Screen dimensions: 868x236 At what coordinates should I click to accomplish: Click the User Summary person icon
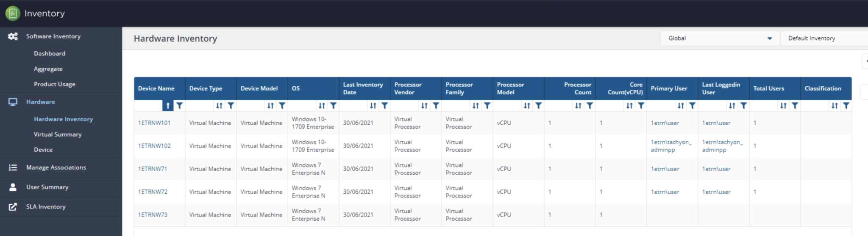point(13,187)
